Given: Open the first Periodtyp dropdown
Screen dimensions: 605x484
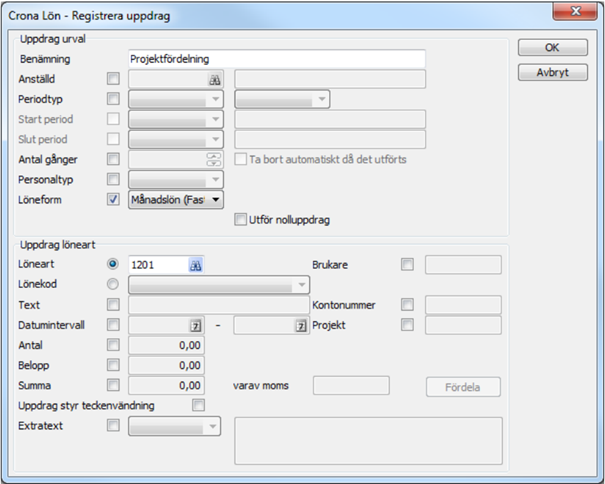Looking at the screenshot, I should [176, 100].
